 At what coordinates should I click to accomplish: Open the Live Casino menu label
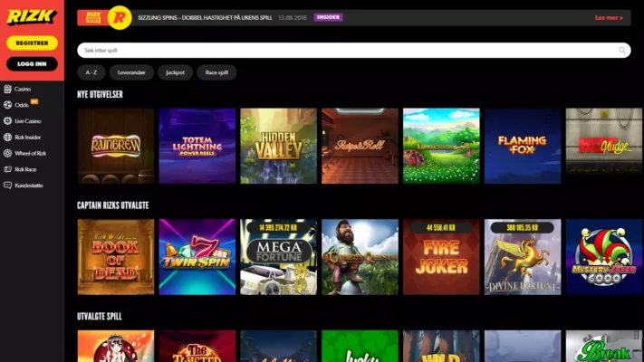[x=28, y=121]
